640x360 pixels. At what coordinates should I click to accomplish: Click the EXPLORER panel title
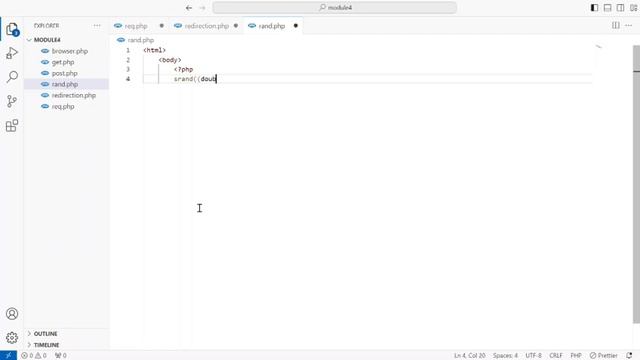pos(46,26)
